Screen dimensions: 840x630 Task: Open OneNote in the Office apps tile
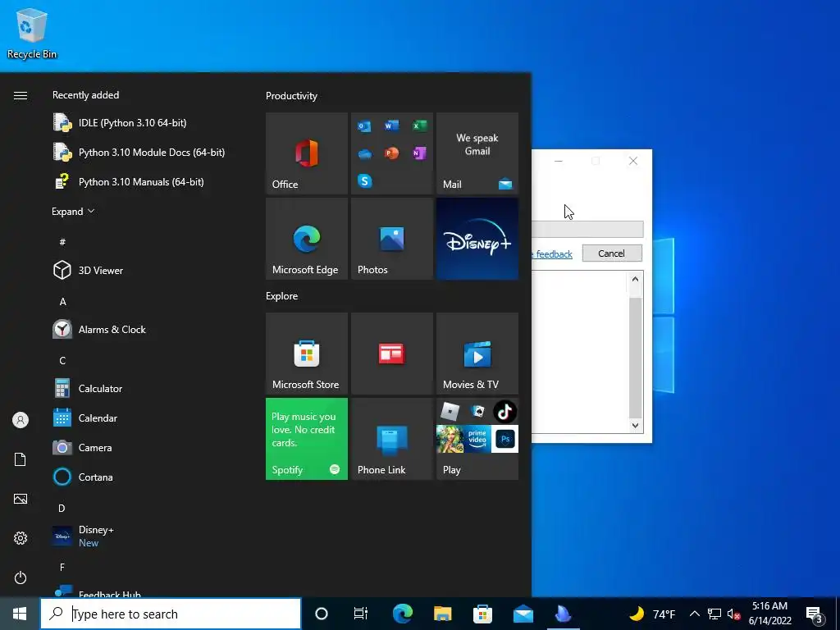click(x=419, y=153)
